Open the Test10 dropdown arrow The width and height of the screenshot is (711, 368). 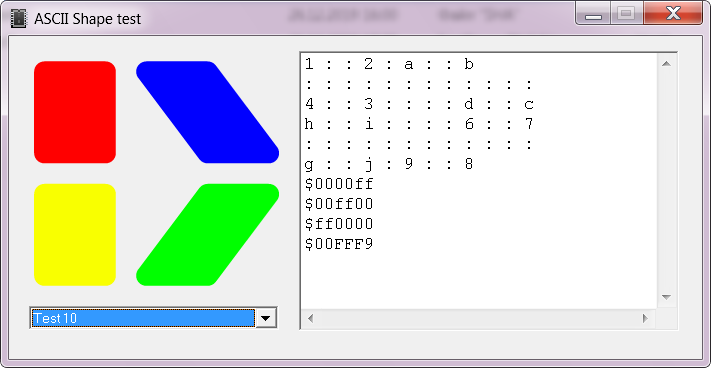coord(266,318)
